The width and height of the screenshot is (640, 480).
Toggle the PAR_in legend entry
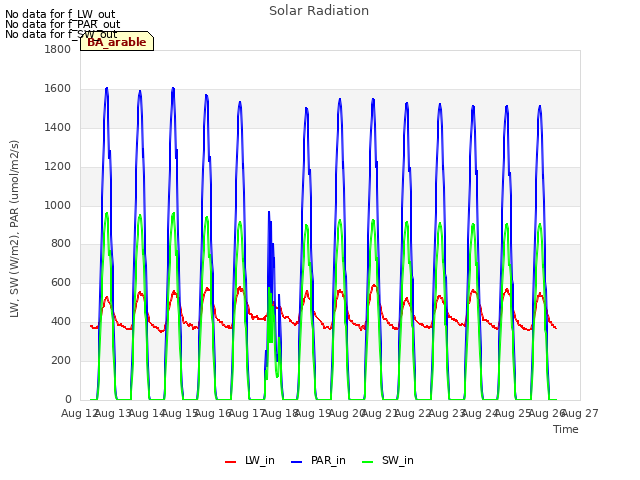click(x=318, y=461)
